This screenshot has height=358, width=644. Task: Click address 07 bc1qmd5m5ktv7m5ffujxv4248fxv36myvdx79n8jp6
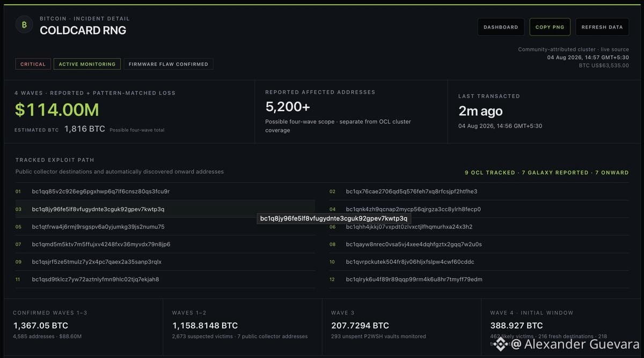click(x=101, y=245)
